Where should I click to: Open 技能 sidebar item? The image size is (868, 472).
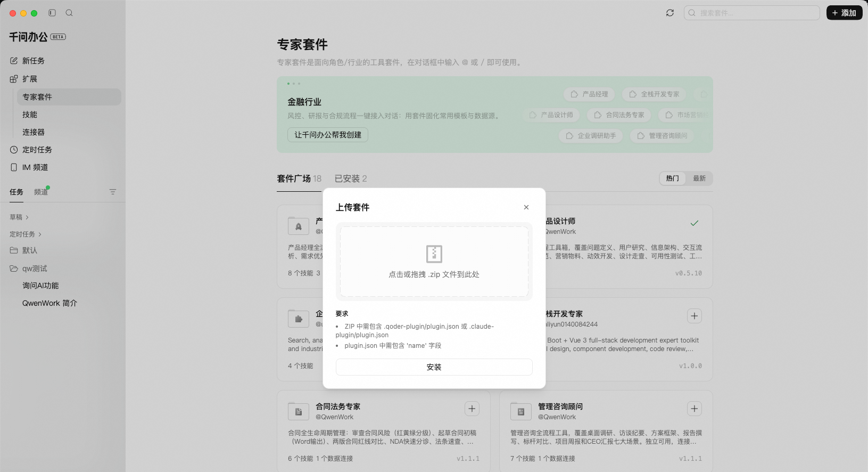point(69,115)
